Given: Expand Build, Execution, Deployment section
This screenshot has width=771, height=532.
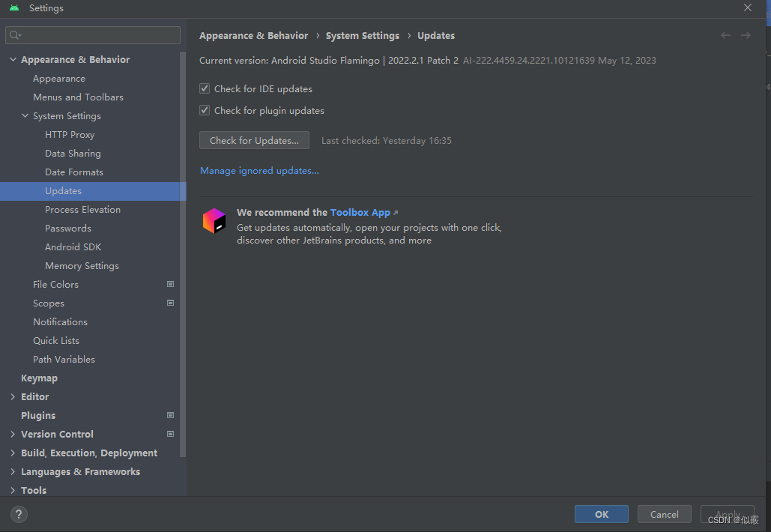Looking at the screenshot, I should [13, 453].
